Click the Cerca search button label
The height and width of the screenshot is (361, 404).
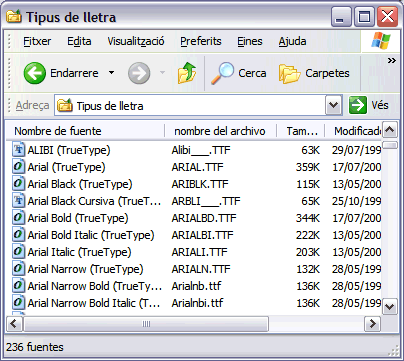(252, 73)
